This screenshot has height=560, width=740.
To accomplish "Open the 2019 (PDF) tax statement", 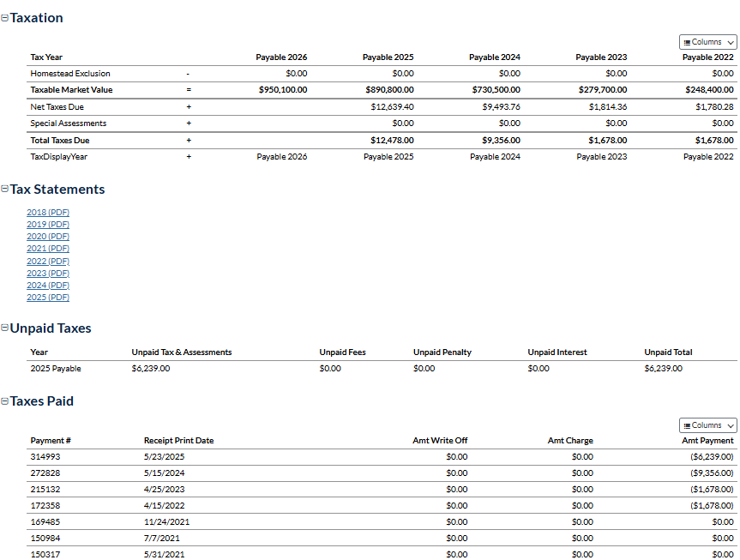I will 48,224.
